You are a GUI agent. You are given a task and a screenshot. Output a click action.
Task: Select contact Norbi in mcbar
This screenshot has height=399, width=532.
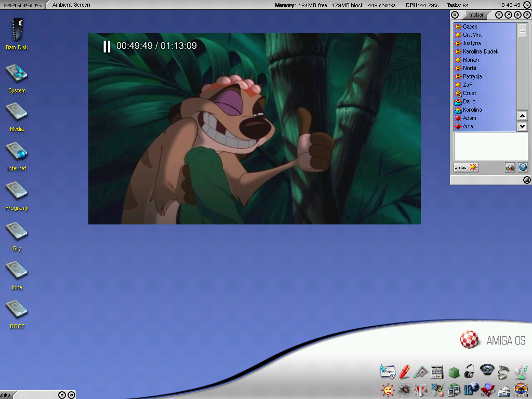click(x=485, y=68)
